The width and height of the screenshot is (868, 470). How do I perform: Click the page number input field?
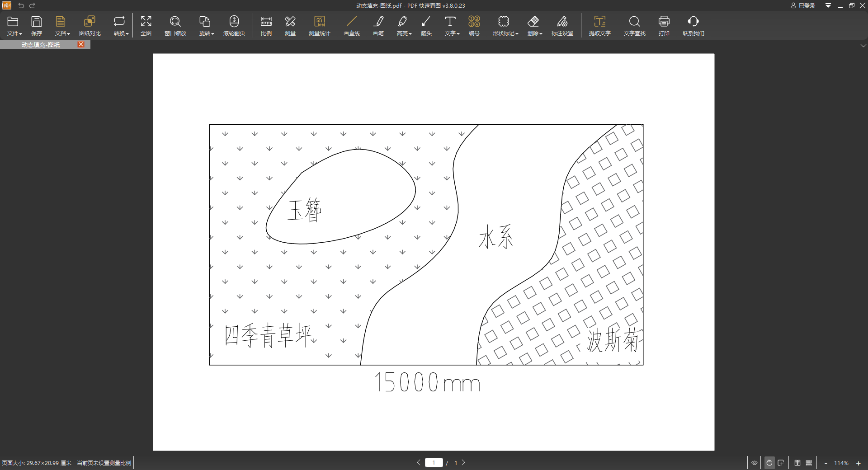point(434,462)
